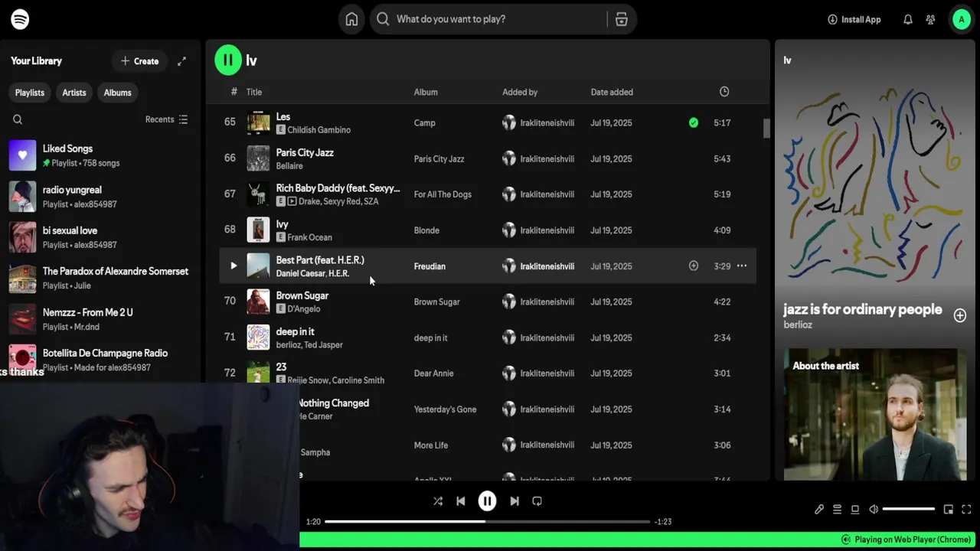Click the Spotify logo

[20, 19]
